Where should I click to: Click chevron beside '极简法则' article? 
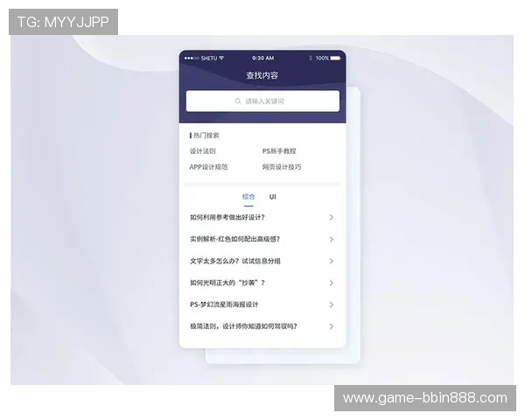click(x=332, y=326)
